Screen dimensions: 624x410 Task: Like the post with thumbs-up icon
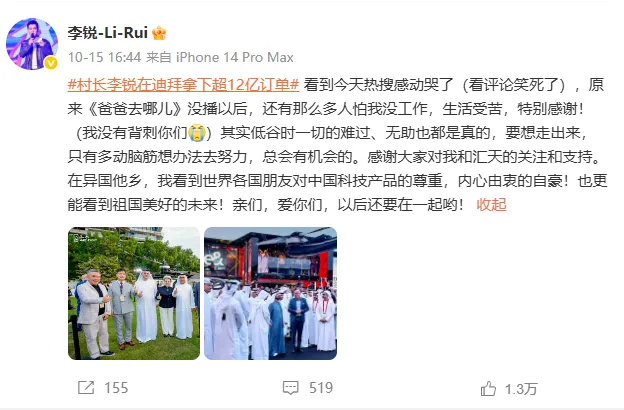tap(488, 389)
